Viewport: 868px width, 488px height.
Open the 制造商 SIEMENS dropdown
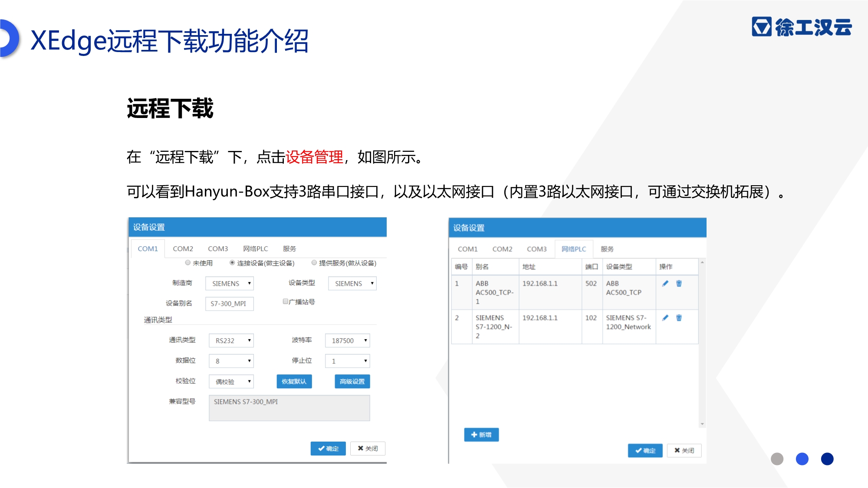[x=230, y=283]
